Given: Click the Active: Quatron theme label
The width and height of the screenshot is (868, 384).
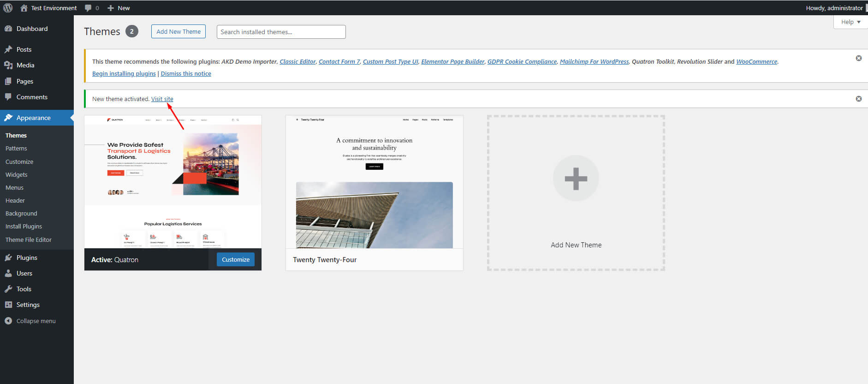Looking at the screenshot, I should click(x=115, y=260).
